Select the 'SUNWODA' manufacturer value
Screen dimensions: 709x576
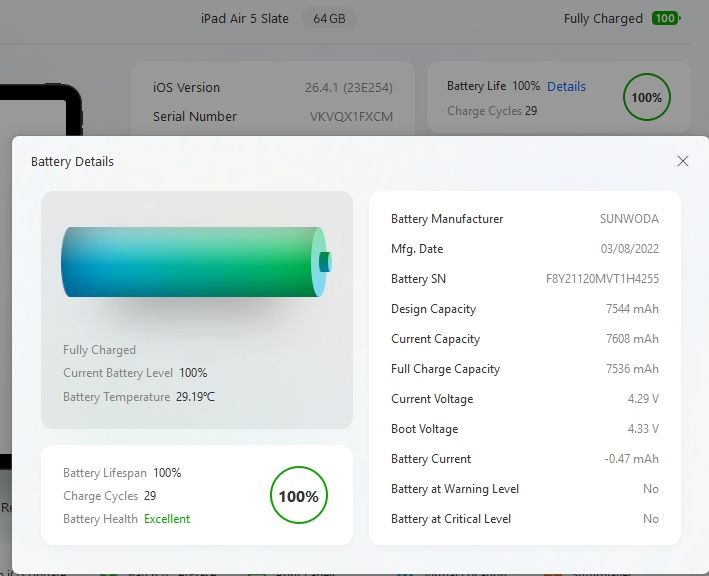coord(629,219)
